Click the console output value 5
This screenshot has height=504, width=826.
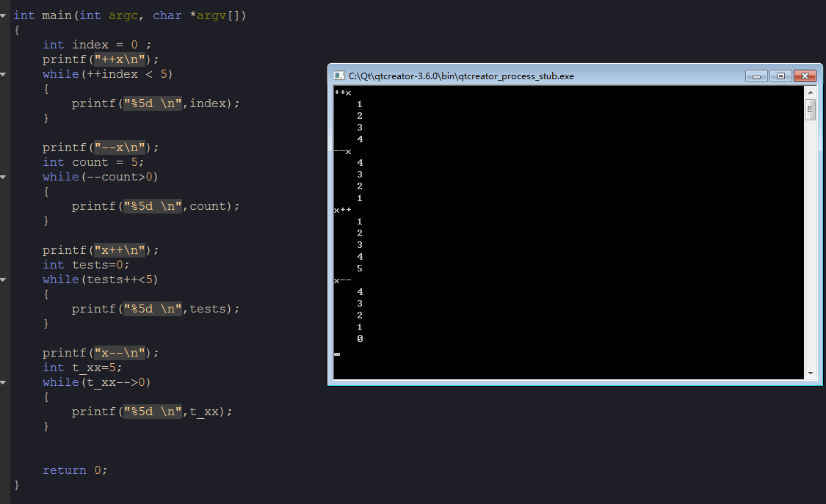click(x=360, y=269)
